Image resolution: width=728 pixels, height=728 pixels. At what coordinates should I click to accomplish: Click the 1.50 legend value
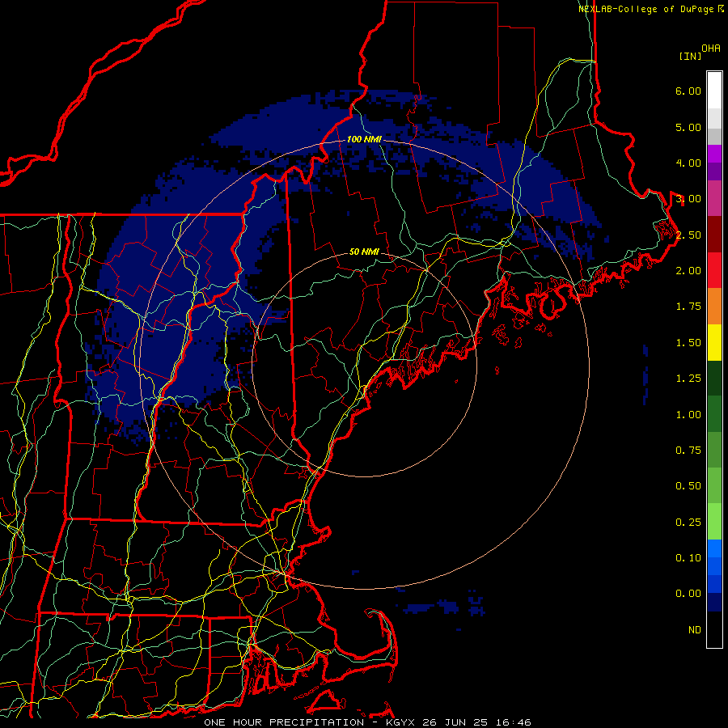[x=688, y=343]
